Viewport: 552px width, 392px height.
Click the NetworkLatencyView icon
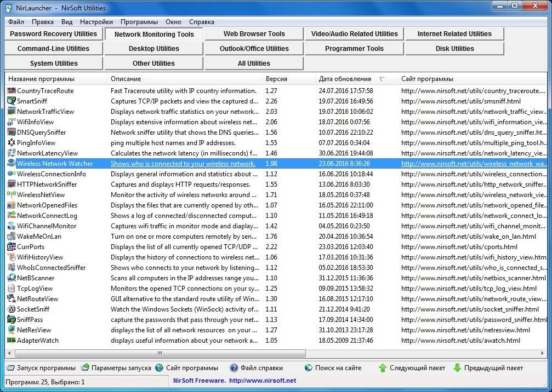point(12,153)
